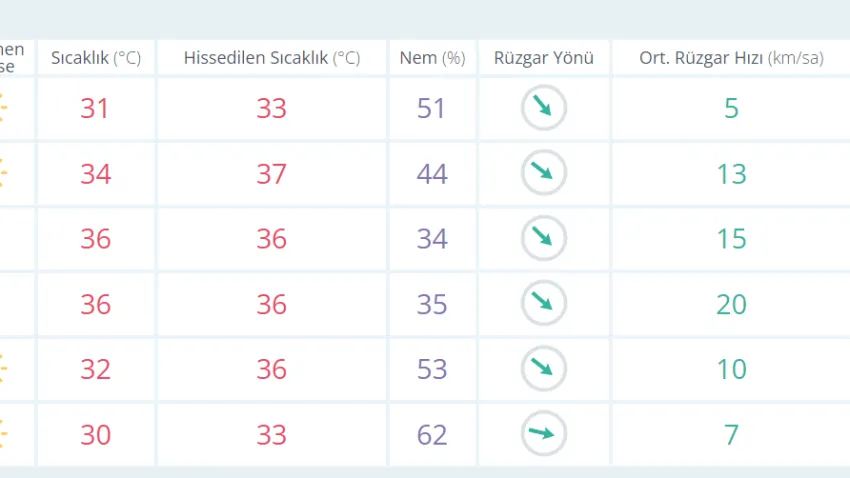The height and width of the screenshot is (478, 850).
Task: Click the wind speed value 20
Action: click(x=731, y=304)
